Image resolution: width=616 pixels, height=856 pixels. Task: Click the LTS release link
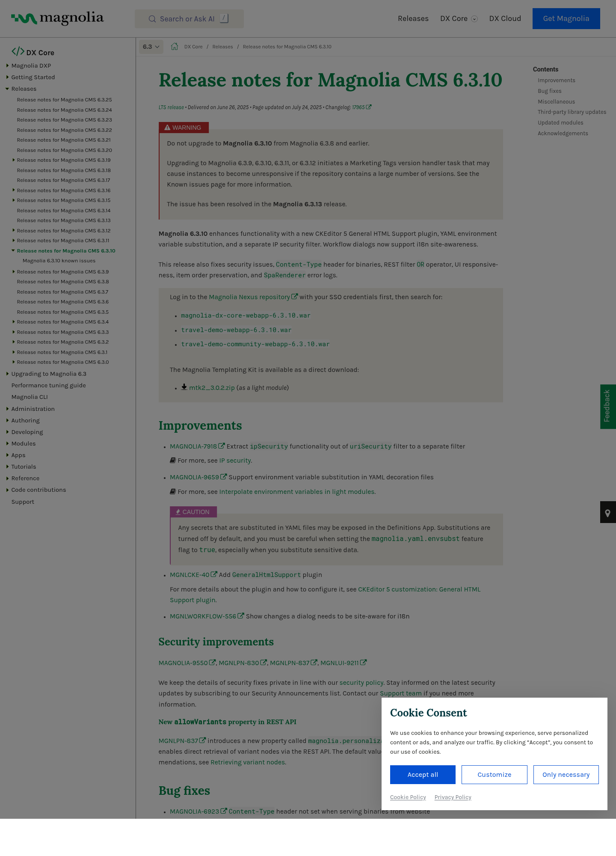[171, 107]
